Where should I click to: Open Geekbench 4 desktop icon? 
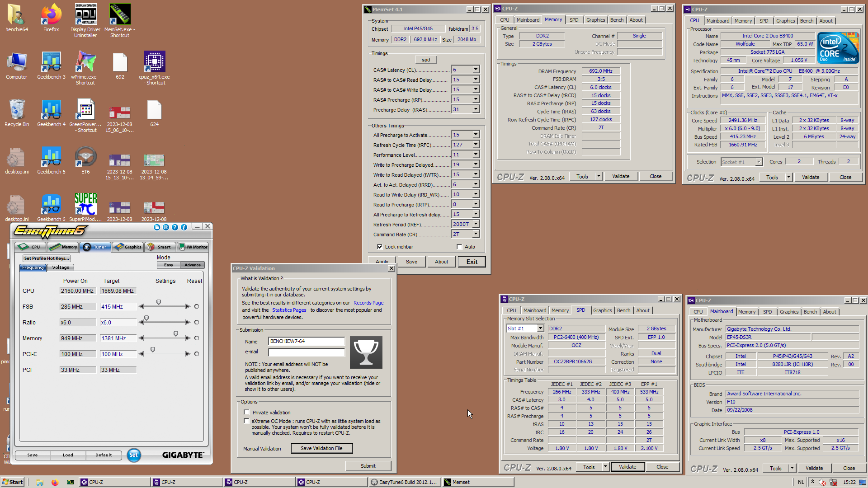click(x=51, y=113)
